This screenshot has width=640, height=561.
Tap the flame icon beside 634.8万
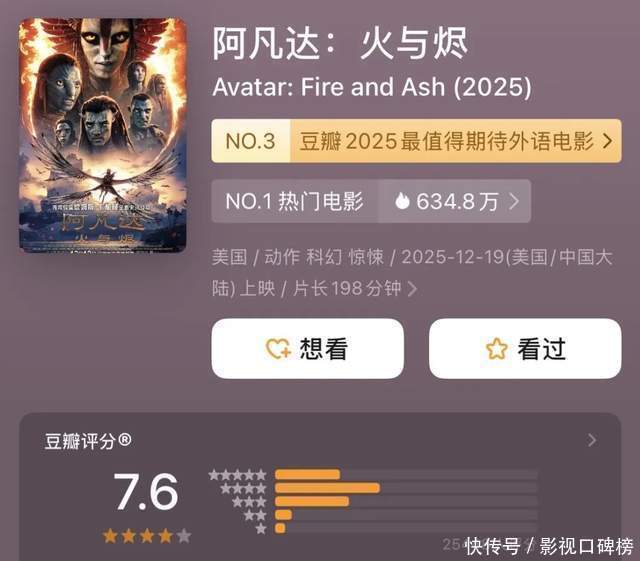402,201
